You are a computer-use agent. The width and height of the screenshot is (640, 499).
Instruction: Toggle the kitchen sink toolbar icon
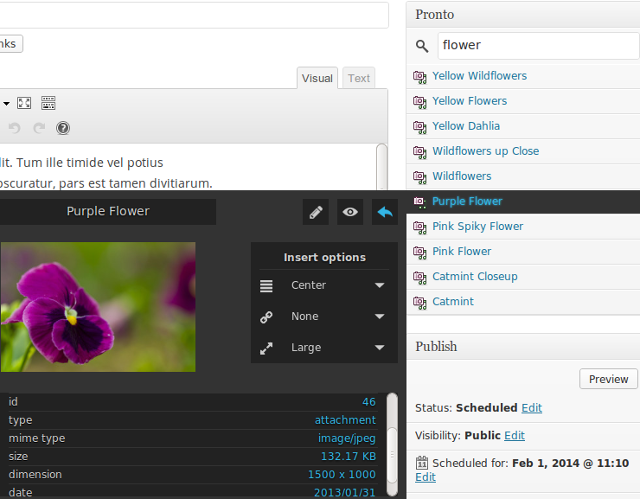coord(48,103)
